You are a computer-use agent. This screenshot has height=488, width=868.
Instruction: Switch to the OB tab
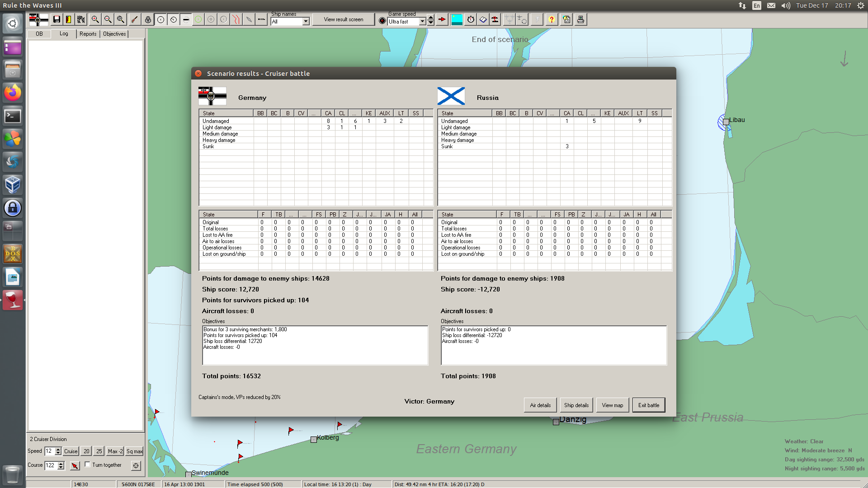pos(39,34)
